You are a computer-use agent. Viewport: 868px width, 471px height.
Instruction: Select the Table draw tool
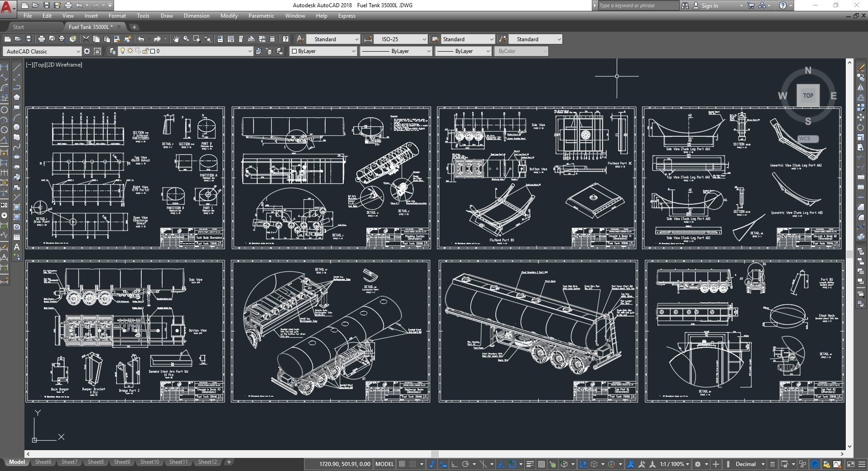tap(17, 237)
